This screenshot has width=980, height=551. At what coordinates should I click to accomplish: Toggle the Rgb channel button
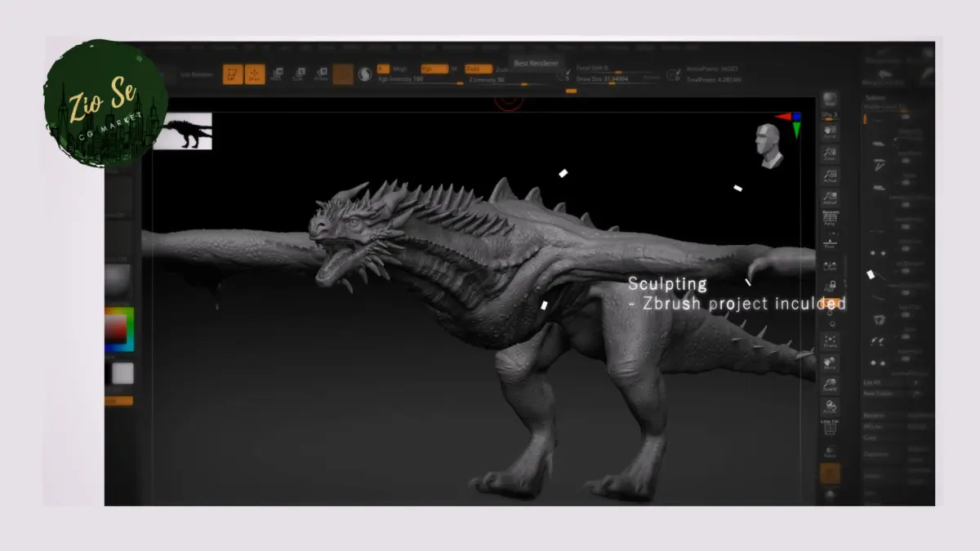click(x=434, y=69)
